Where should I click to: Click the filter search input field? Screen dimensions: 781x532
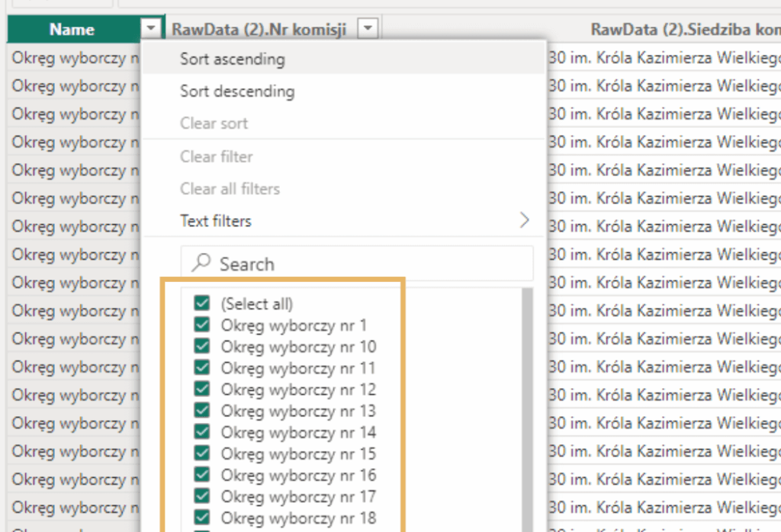366,264
